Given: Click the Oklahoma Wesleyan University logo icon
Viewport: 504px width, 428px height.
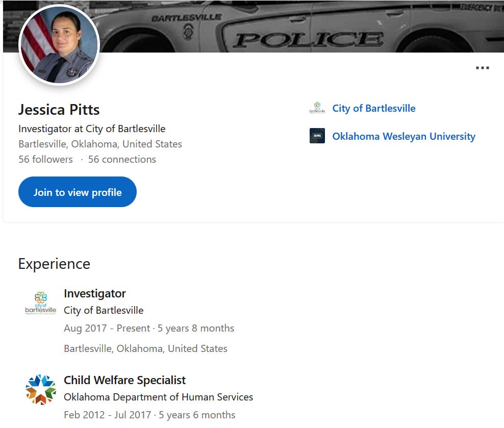Looking at the screenshot, I should pos(317,136).
